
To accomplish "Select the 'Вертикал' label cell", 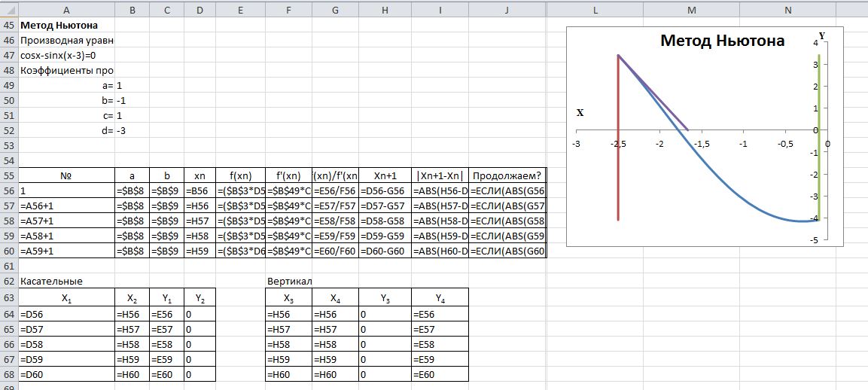I will point(288,282).
